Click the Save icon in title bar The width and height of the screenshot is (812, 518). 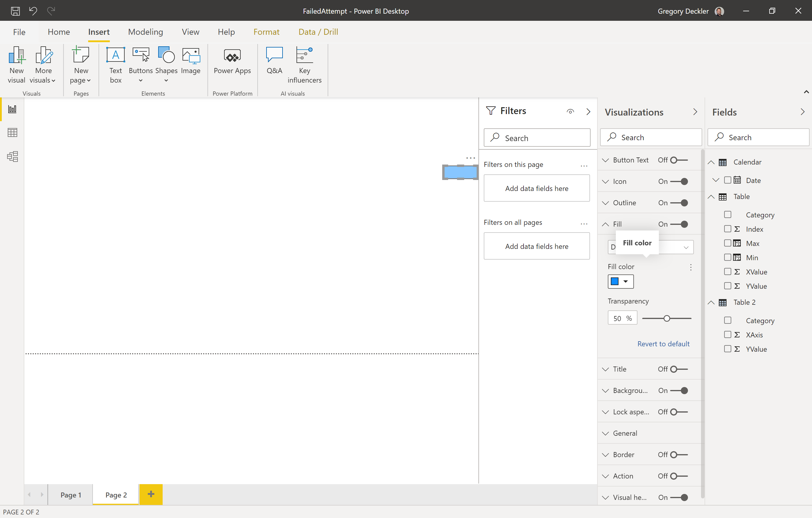pyautogui.click(x=15, y=11)
